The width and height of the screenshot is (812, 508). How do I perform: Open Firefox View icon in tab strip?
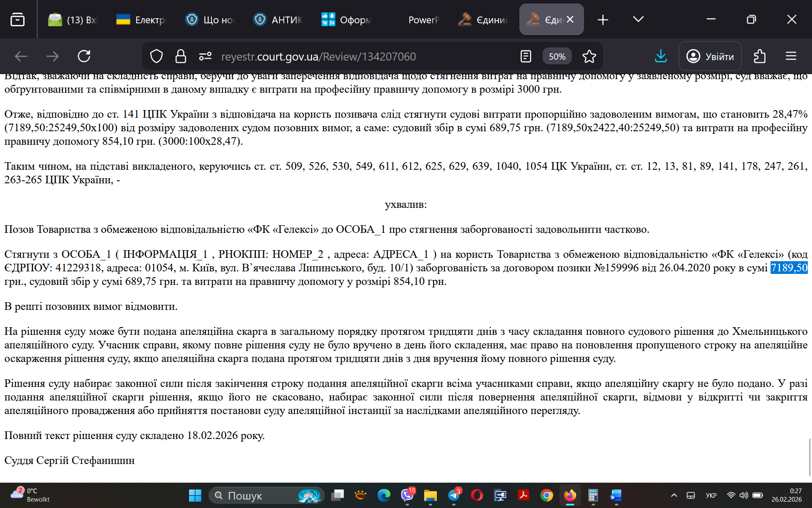pos(17,19)
